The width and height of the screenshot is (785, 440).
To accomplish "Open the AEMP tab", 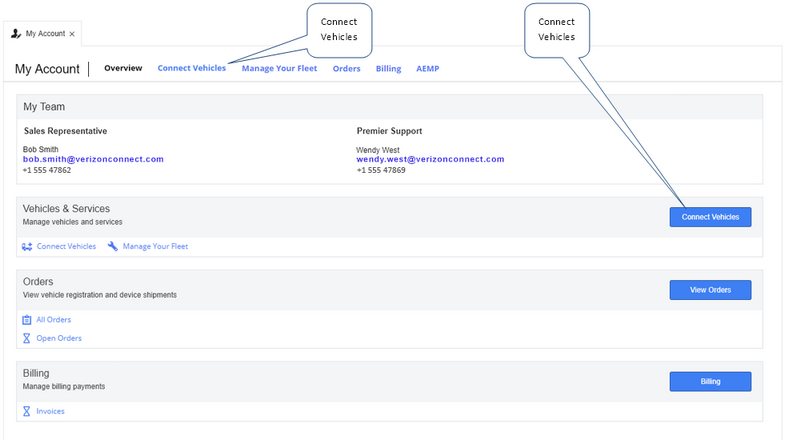I will 428,69.
